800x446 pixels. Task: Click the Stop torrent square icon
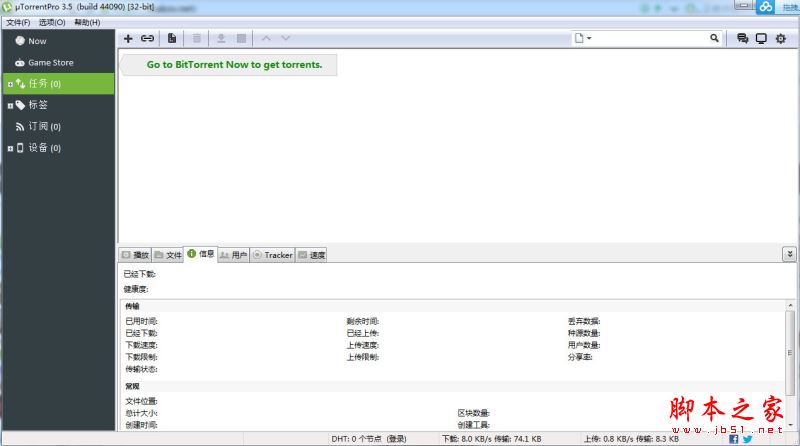pos(241,38)
